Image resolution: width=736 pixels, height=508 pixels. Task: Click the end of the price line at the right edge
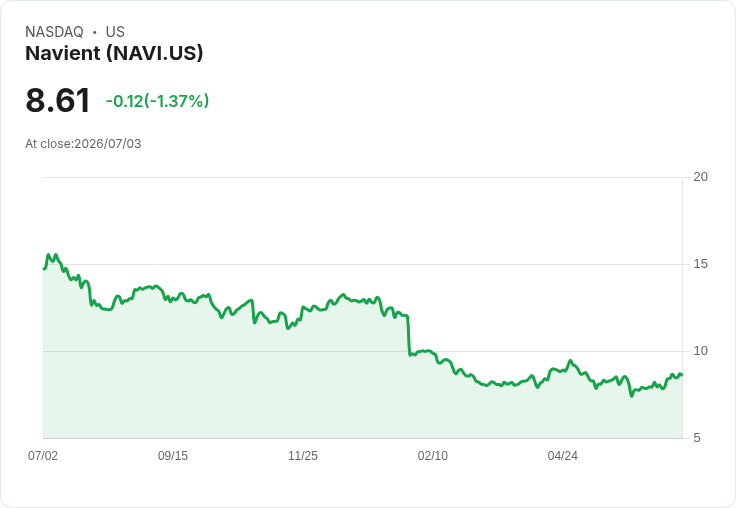[x=682, y=375]
